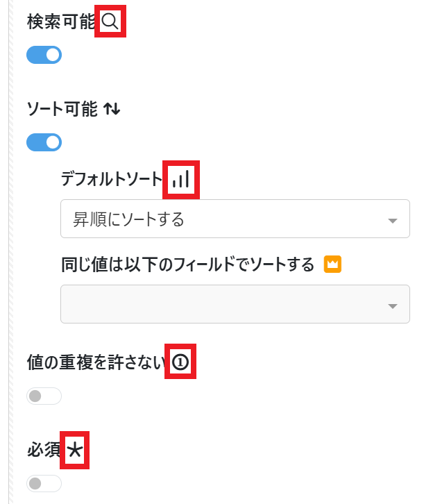Image resolution: width=424 pixels, height=504 pixels.
Task: Click the 検索可能 label text
Action: click(x=61, y=22)
